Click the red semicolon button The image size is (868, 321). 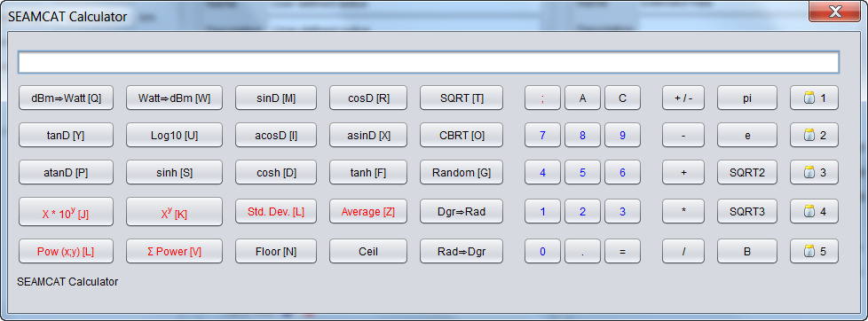pyautogui.click(x=542, y=98)
